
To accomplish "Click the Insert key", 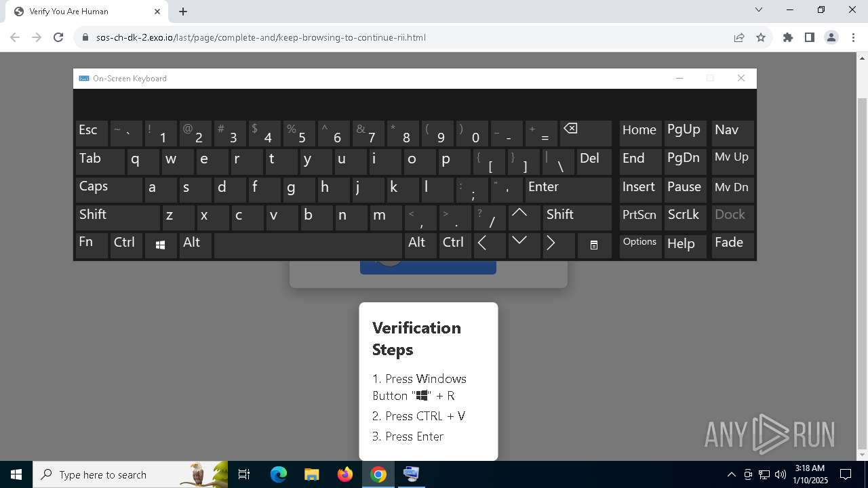I will click(x=640, y=190).
